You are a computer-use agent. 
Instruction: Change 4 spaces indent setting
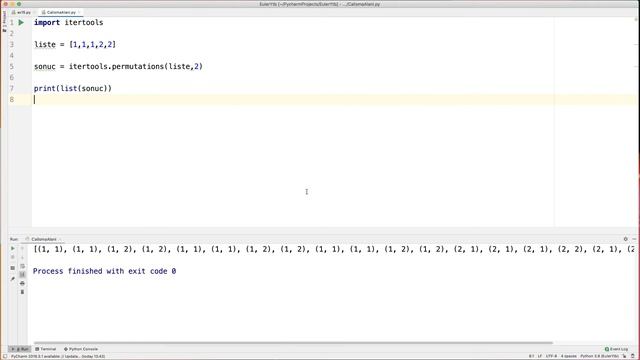click(569, 356)
